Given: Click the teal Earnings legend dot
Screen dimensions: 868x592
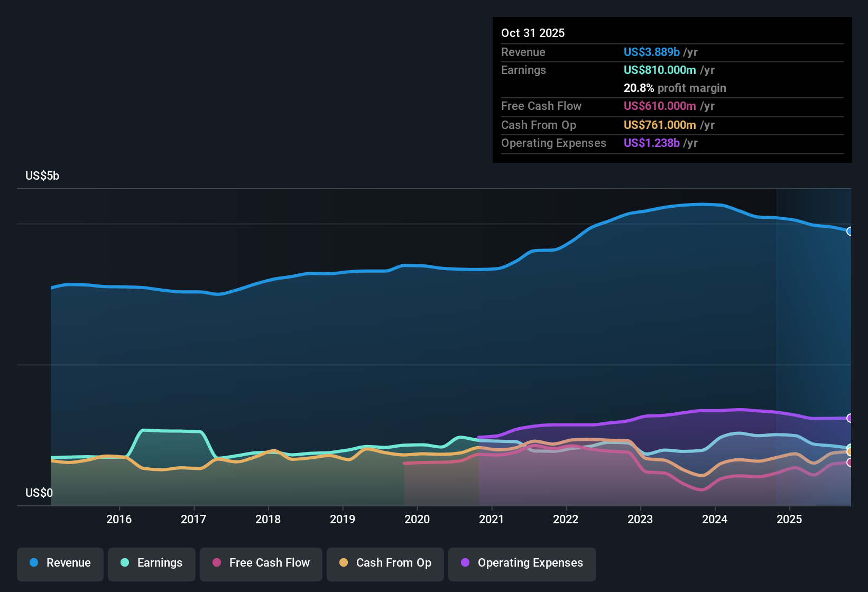Looking at the screenshot, I should (x=125, y=563).
